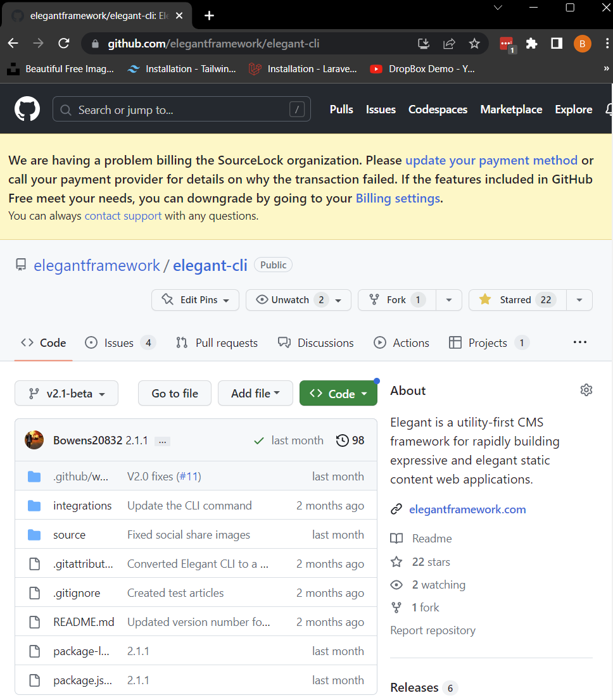Click the browser profile avatar icon
The height and width of the screenshot is (700, 613).
[582, 43]
